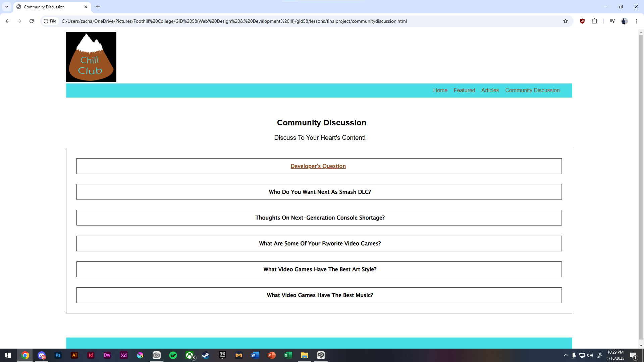Open Epic Games Launcher from taskbar
The image size is (644, 362).
[x=222, y=355]
